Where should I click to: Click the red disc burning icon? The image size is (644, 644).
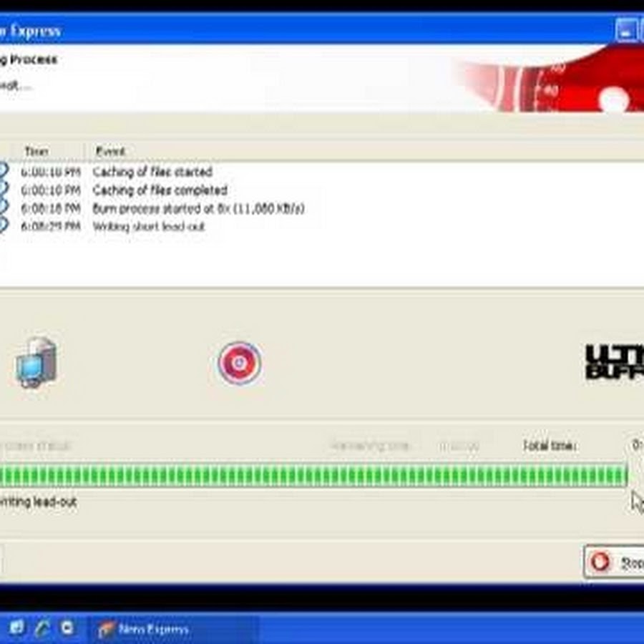[x=239, y=363]
